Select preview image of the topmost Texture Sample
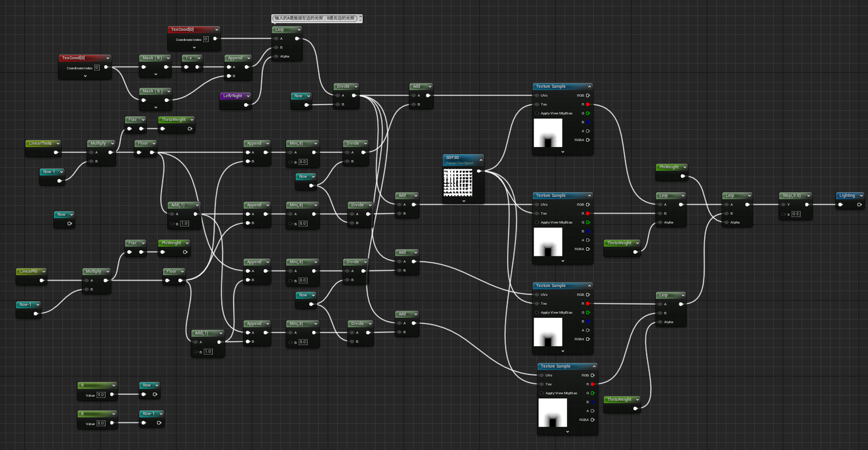868x450 pixels. tap(548, 133)
